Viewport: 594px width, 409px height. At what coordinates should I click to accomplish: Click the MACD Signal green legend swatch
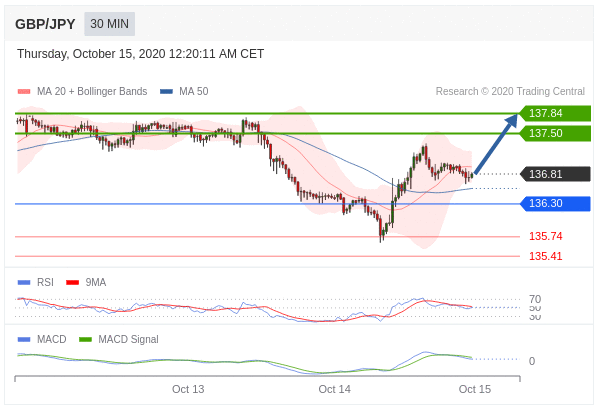tap(85, 339)
